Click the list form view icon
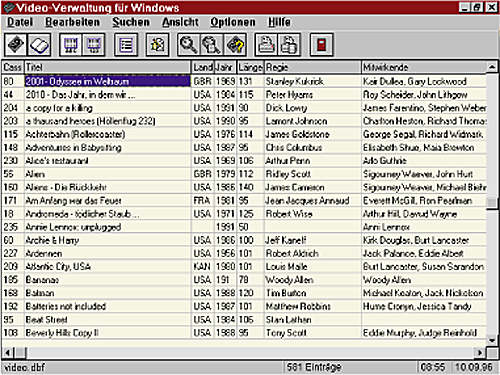The width and height of the screenshot is (500, 375). 126,45
